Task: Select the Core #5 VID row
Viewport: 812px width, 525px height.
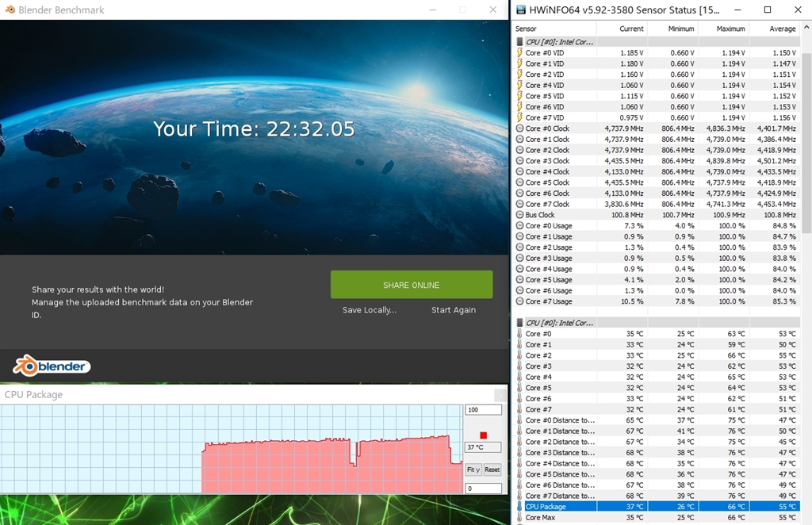Action: pyautogui.click(x=657, y=96)
